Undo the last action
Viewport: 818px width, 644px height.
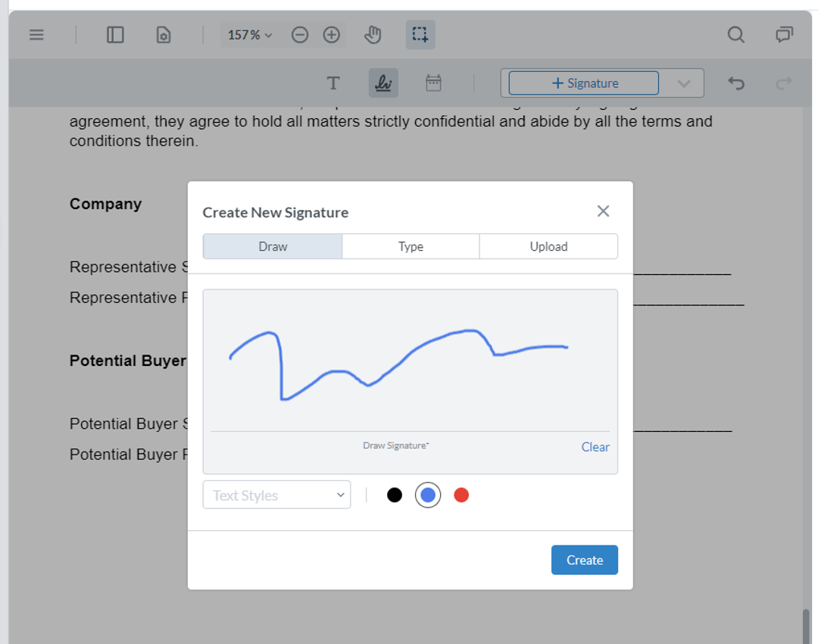pyautogui.click(x=736, y=83)
